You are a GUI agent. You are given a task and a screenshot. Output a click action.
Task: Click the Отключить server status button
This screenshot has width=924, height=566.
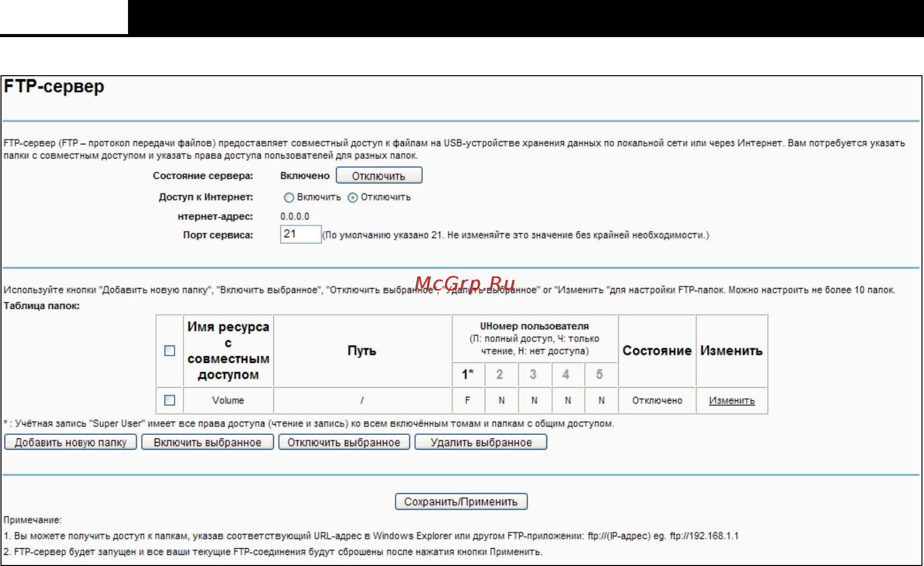(379, 176)
